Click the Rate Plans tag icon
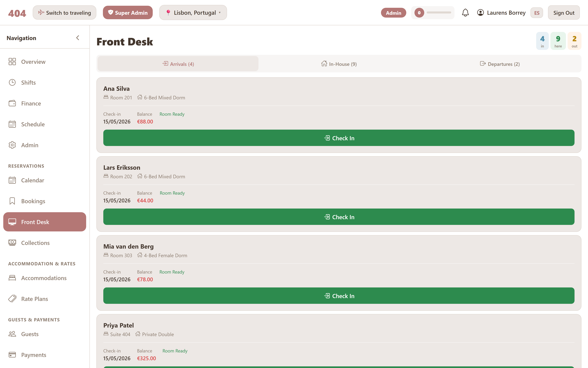This screenshot has height=368, width=588. point(12,299)
